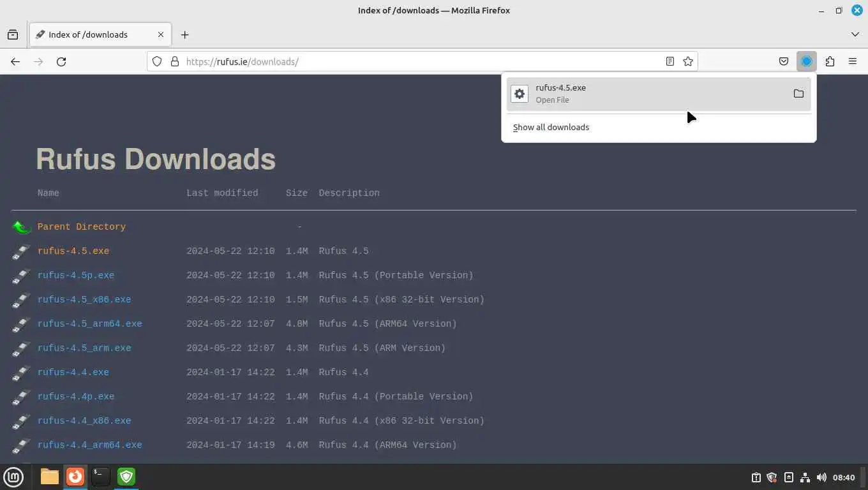This screenshot has height=490, width=868.
Task: Sort by the Description column header
Action: (349, 193)
